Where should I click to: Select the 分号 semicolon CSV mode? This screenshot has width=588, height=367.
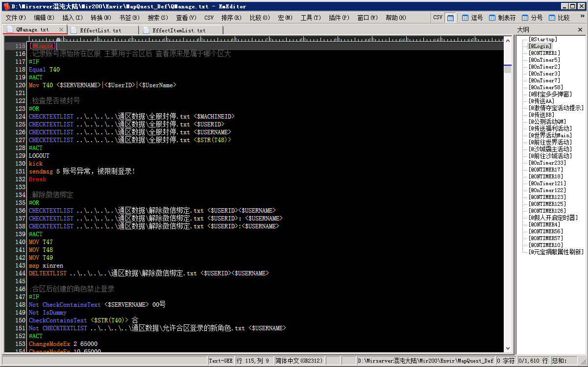click(x=534, y=17)
